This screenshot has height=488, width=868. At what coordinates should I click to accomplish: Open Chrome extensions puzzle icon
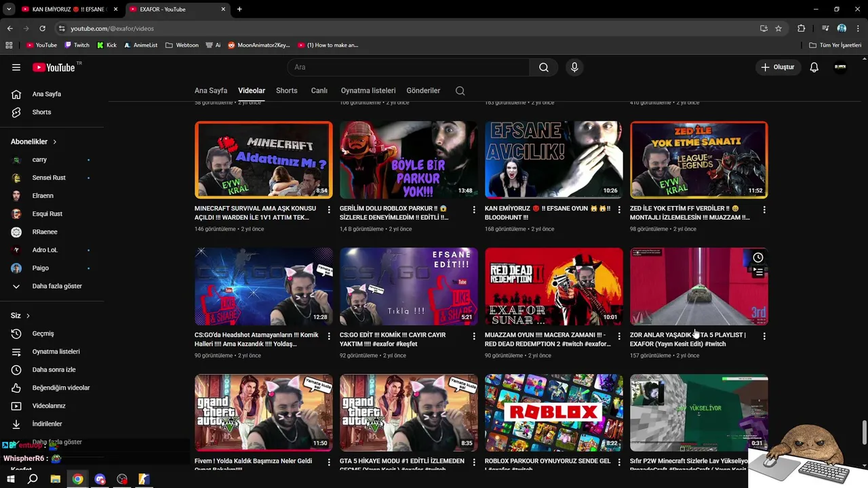802,28
